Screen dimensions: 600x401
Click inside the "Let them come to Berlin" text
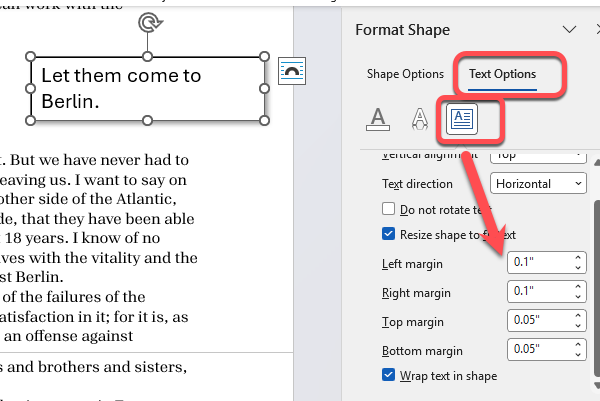[x=120, y=88]
